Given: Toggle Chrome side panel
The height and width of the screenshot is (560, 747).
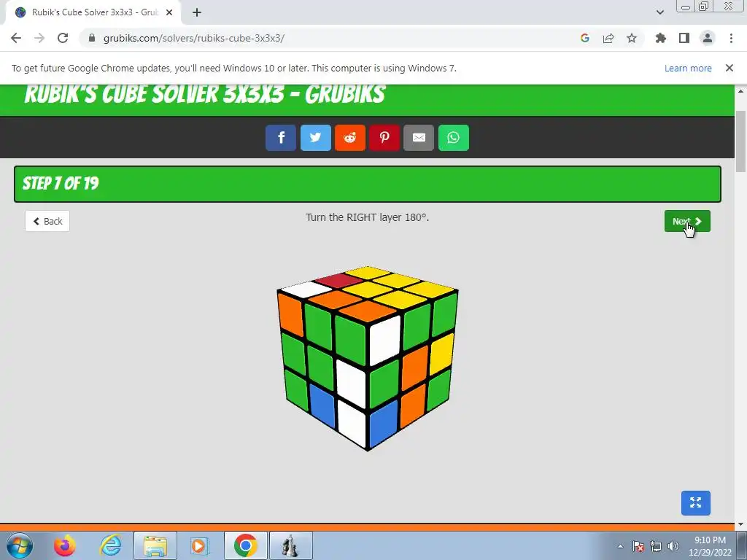Looking at the screenshot, I should point(684,38).
